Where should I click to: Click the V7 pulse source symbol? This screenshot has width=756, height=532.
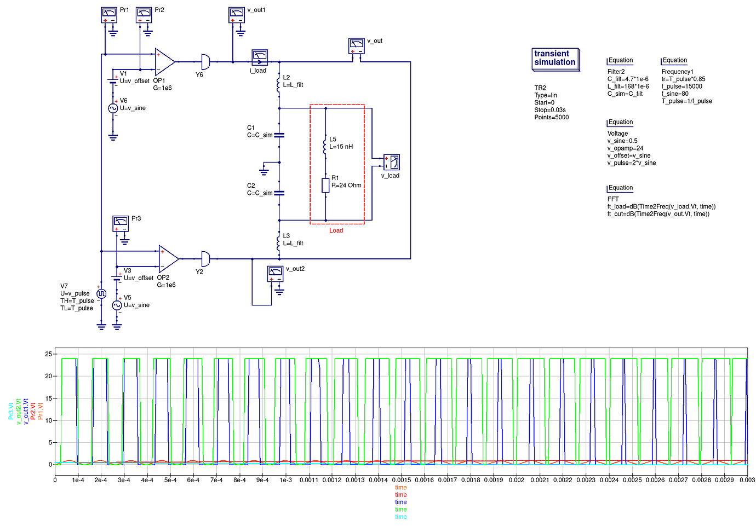100,293
